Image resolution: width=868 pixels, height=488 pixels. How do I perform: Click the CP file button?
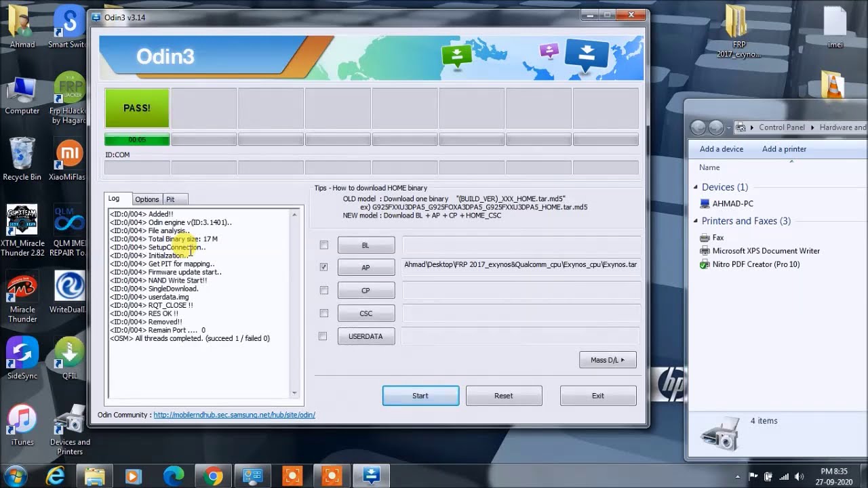click(366, 290)
